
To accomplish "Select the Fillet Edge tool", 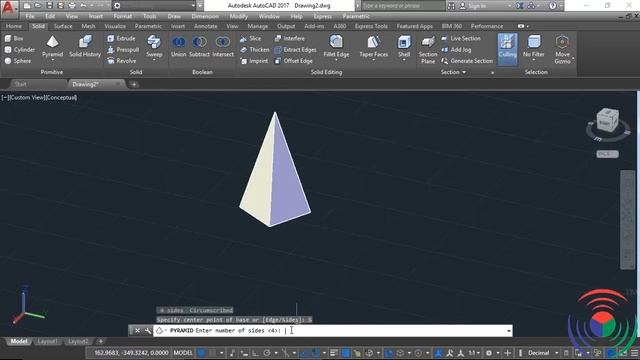I will [336, 46].
